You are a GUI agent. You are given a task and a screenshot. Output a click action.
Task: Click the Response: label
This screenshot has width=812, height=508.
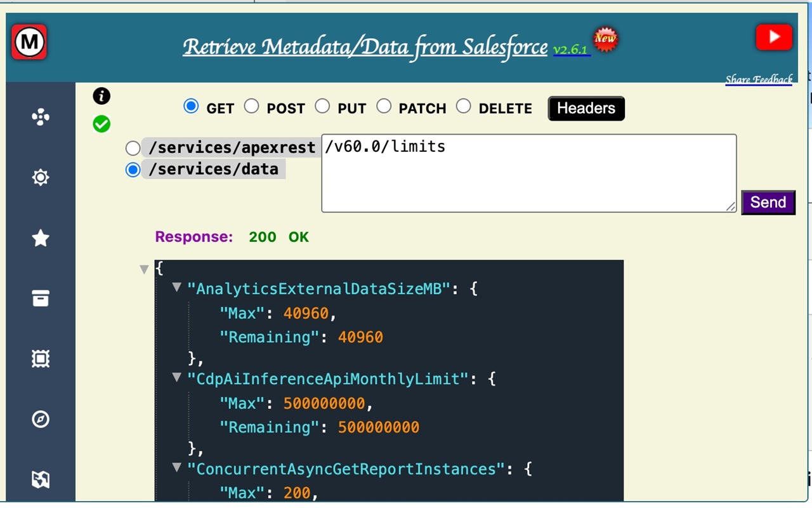click(x=194, y=237)
